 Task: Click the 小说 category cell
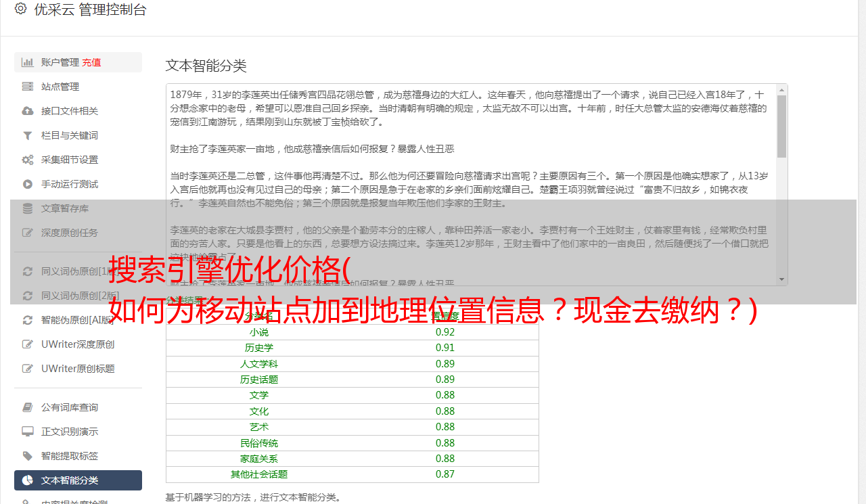(259, 332)
